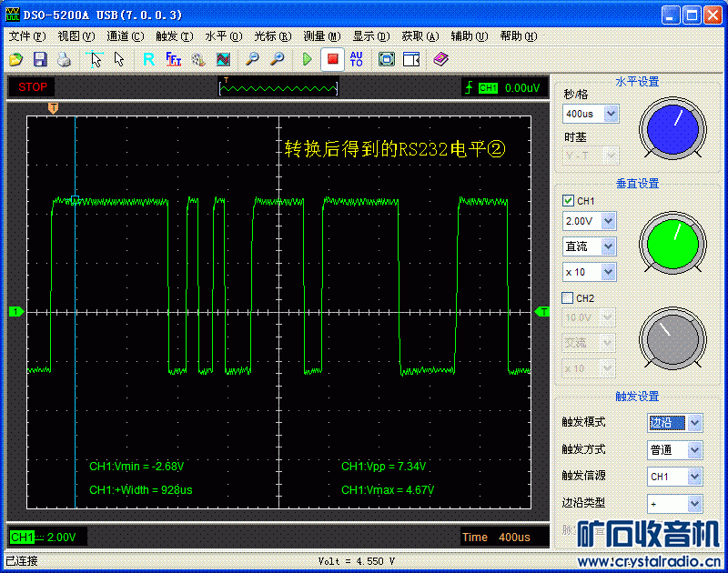Click the Volt = 4.550 V status text

357,561
